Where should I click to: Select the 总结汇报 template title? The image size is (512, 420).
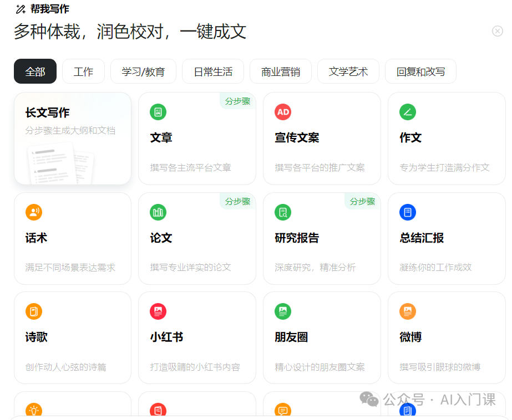[x=422, y=238]
